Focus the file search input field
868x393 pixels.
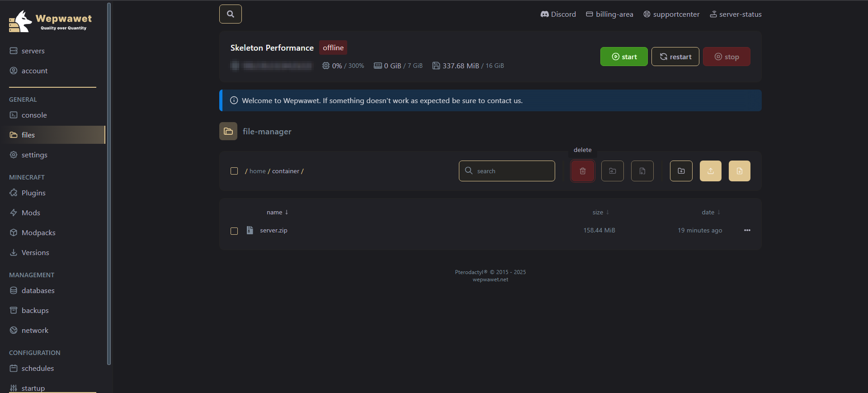tap(507, 171)
